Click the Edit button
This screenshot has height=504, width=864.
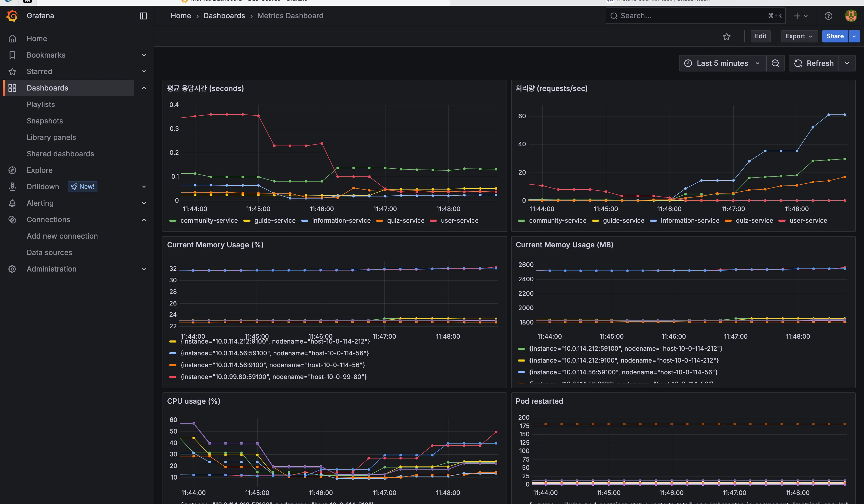point(760,36)
